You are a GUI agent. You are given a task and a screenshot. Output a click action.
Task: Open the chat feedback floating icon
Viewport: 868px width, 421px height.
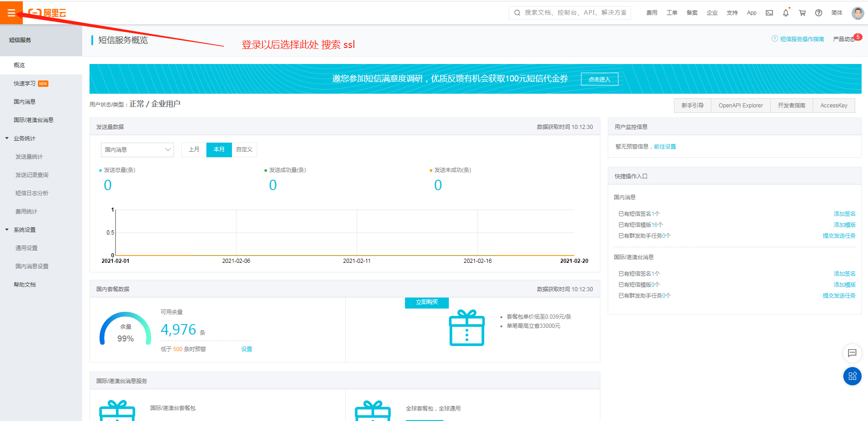coord(852,353)
